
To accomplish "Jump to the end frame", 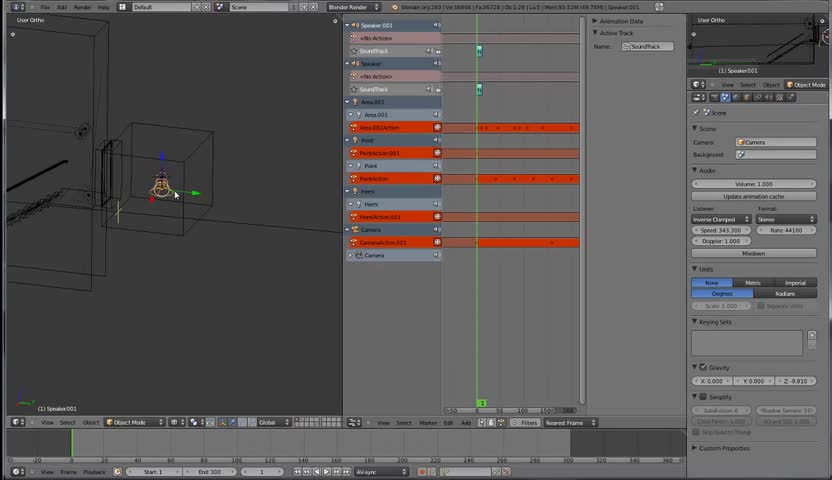I will 346,472.
